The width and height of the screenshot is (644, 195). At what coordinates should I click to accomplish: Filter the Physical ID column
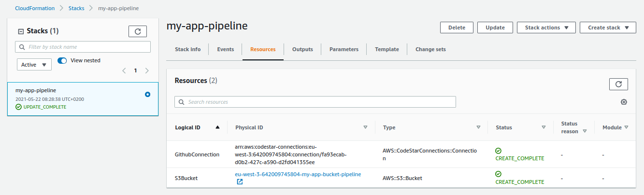point(366,127)
